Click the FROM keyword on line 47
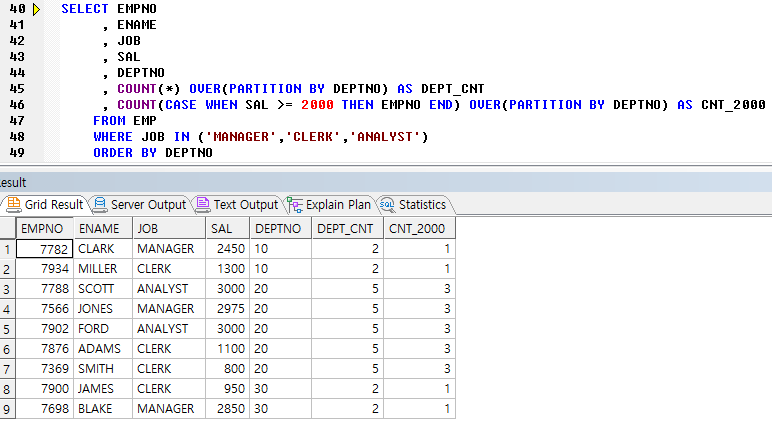 pyautogui.click(x=109, y=121)
